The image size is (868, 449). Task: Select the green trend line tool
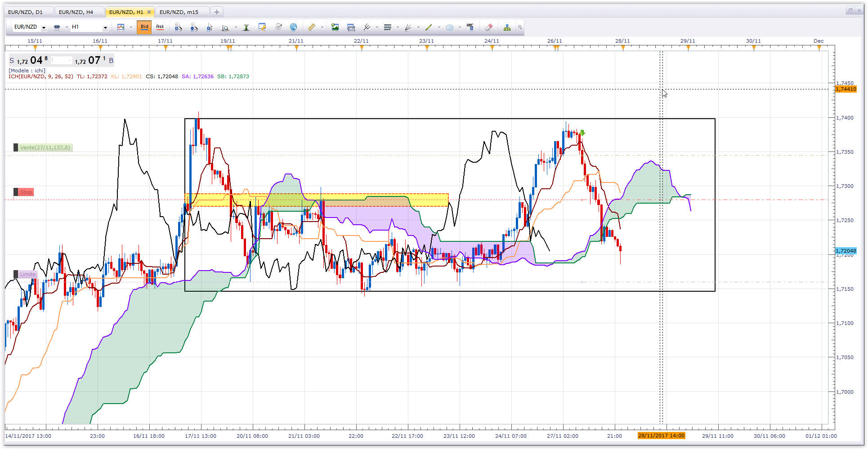[429, 27]
